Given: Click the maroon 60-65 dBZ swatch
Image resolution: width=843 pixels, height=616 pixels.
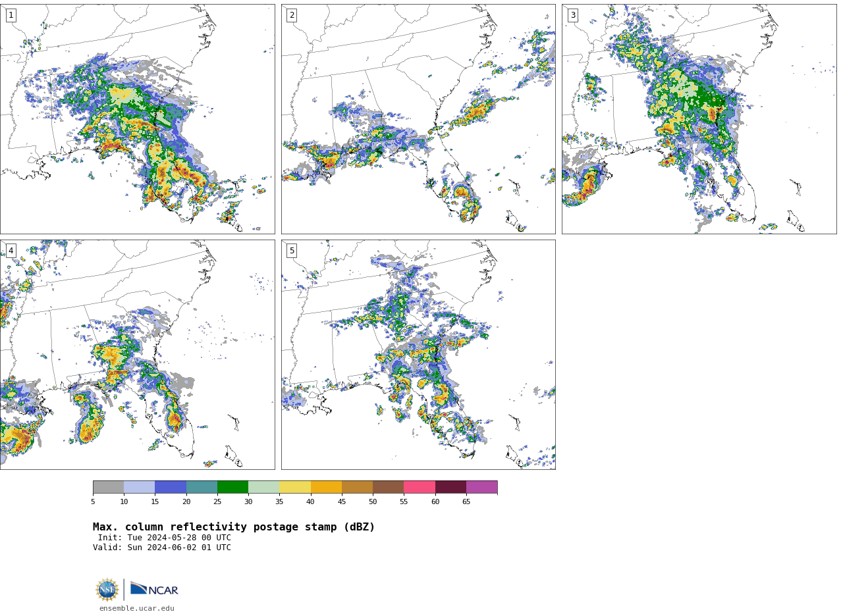Looking at the screenshot, I should coord(450,487).
